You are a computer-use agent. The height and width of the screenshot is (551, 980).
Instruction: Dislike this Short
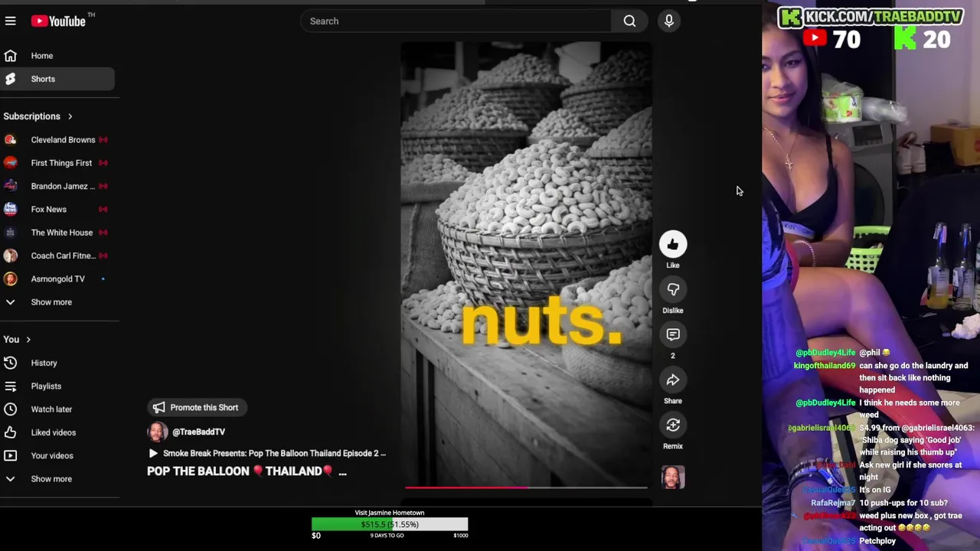(673, 290)
